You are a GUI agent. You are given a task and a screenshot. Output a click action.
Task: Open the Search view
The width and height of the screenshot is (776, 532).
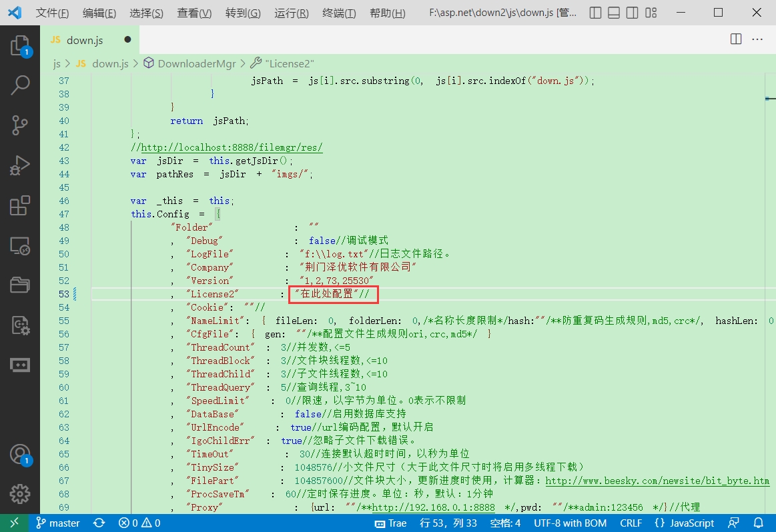[20, 85]
